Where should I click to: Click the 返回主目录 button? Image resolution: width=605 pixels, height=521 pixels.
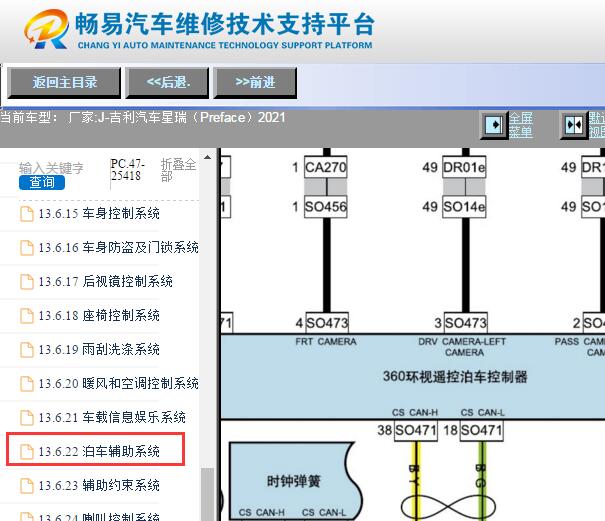pyautogui.click(x=64, y=82)
